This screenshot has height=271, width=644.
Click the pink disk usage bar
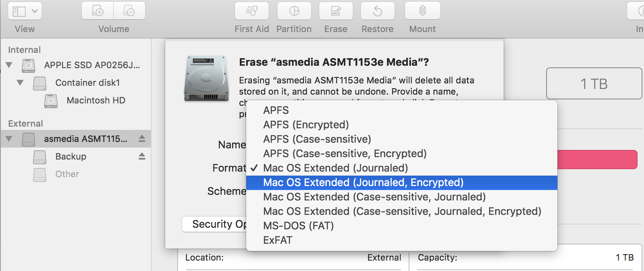597,160
